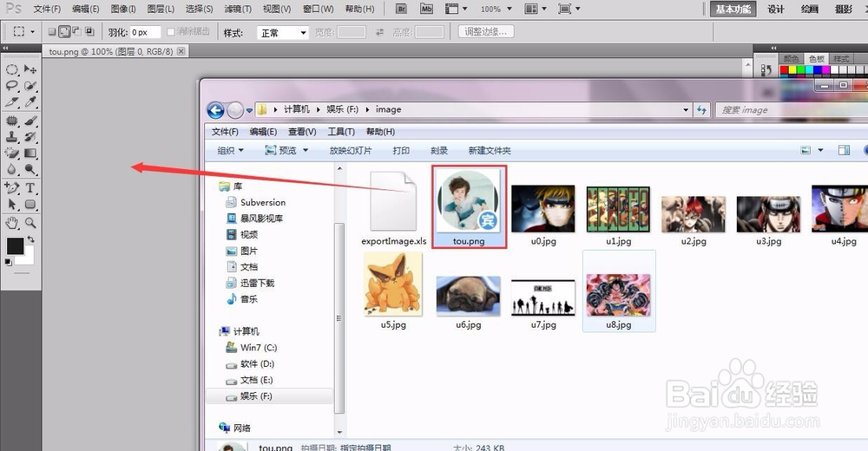Open the 样式 style dropdown showing 正常
The height and width of the screenshot is (451, 868).
coord(282,33)
